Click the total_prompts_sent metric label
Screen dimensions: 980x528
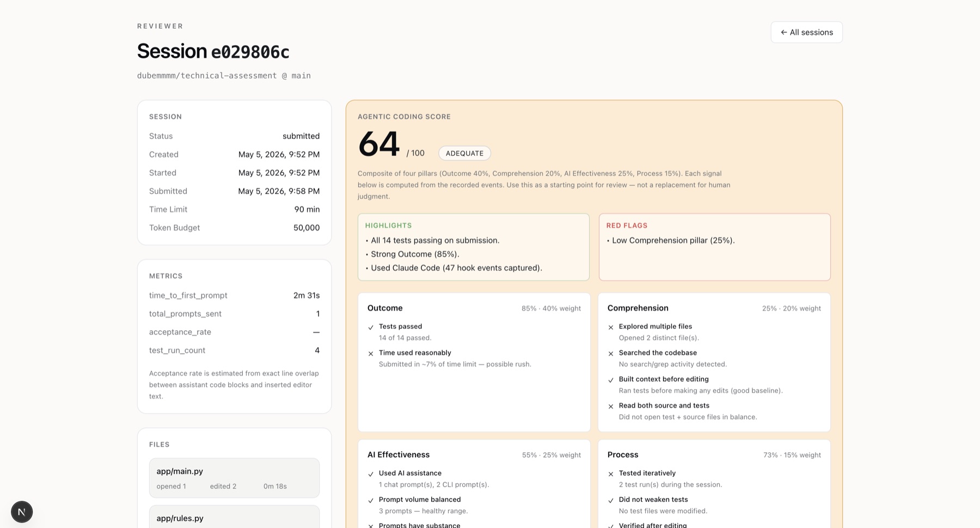click(x=185, y=314)
